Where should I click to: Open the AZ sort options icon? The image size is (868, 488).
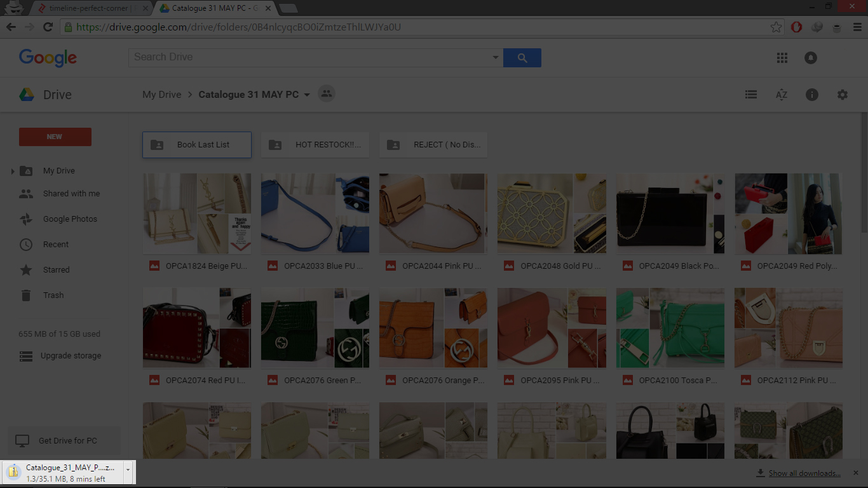pyautogui.click(x=782, y=95)
